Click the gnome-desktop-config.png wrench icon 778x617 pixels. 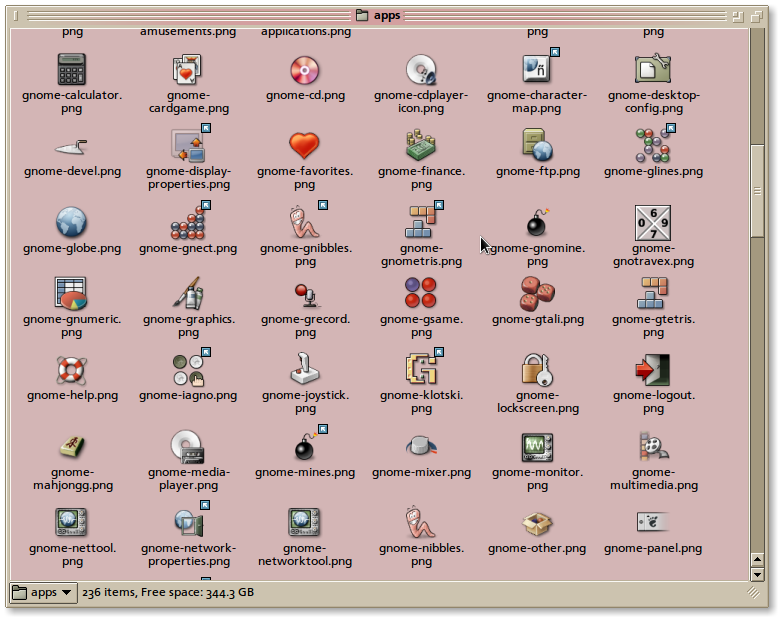point(653,68)
